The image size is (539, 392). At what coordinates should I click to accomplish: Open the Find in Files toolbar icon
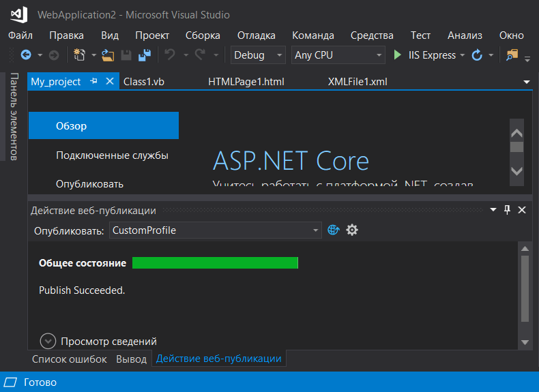[512, 55]
